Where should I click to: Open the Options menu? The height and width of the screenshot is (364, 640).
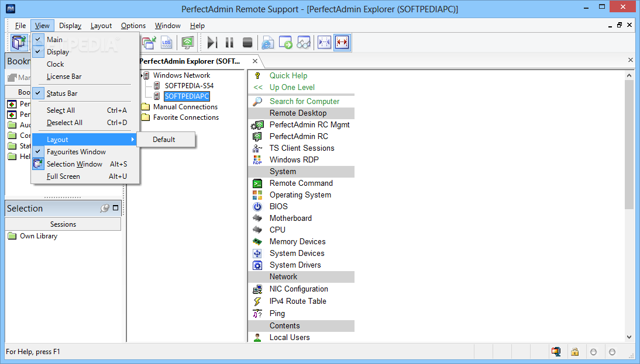(x=133, y=26)
